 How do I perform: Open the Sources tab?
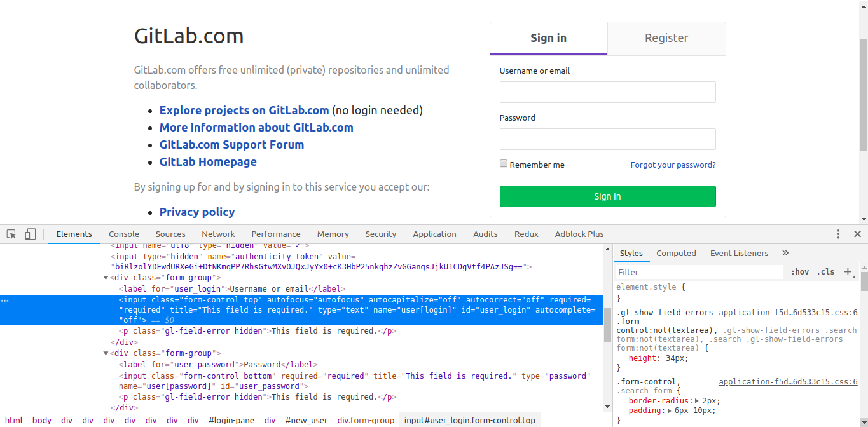[x=170, y=234]
